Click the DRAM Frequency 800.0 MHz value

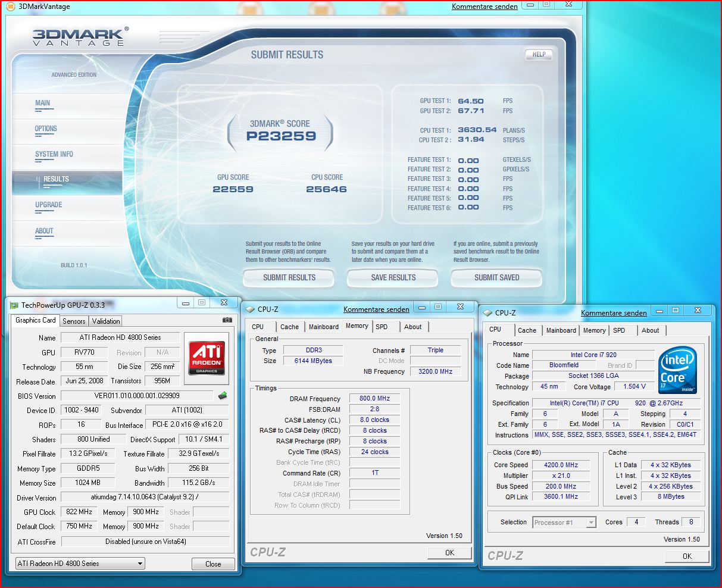(374, 398)
